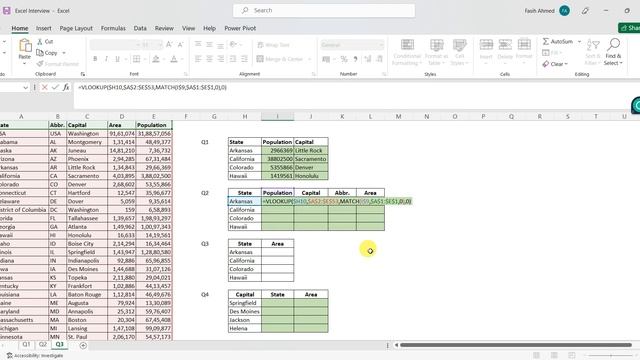Image resolution: width=640 pixels, height=360 pixels.
Task: Open the View ribbon tab
Action: (x=188, y=28)
